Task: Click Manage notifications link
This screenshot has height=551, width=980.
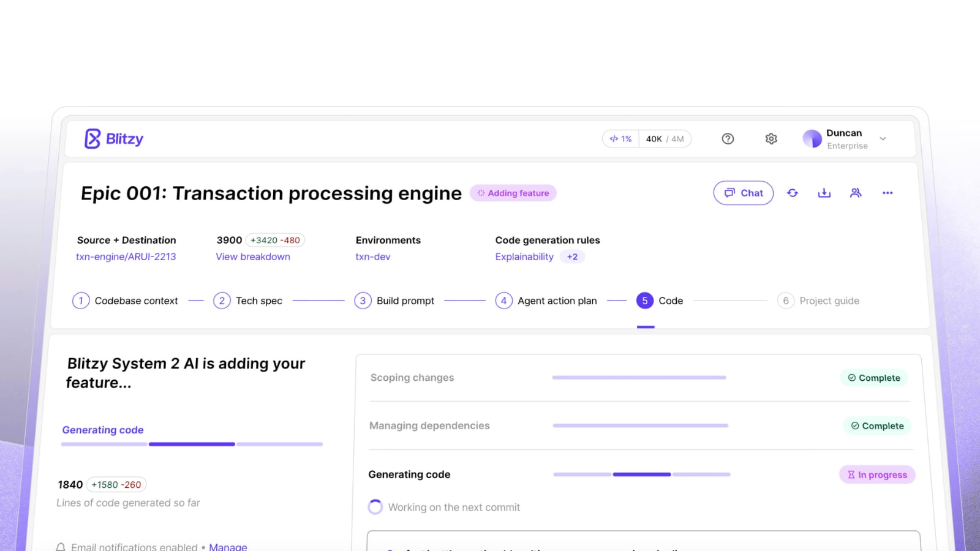Action: click(x=228, y=547)
